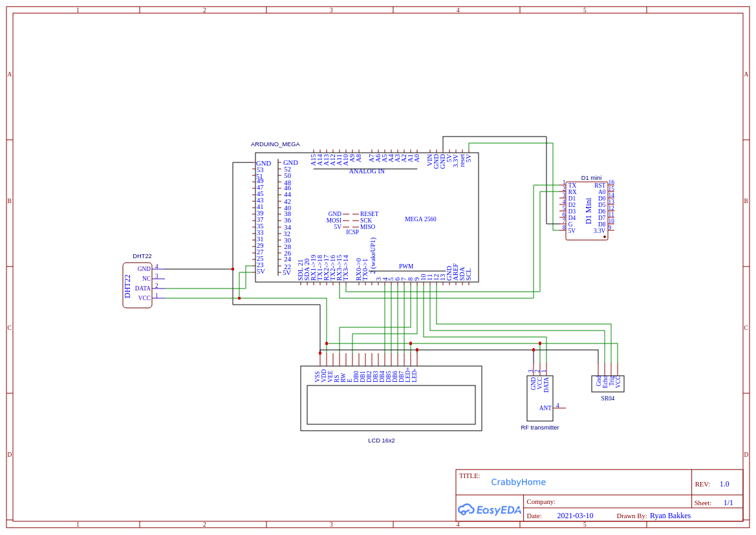Viewport: 756px width, 535px height.
Task: Click the A8 analog pin label
Action: [x=359, y=158]
